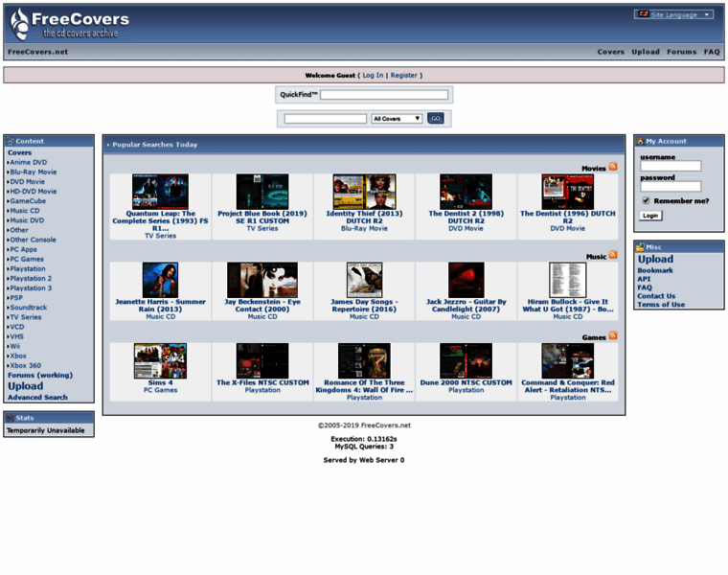The image size is (728, 575).
Task: Click API link in Misc panel
Action: [x=644, y=279]
